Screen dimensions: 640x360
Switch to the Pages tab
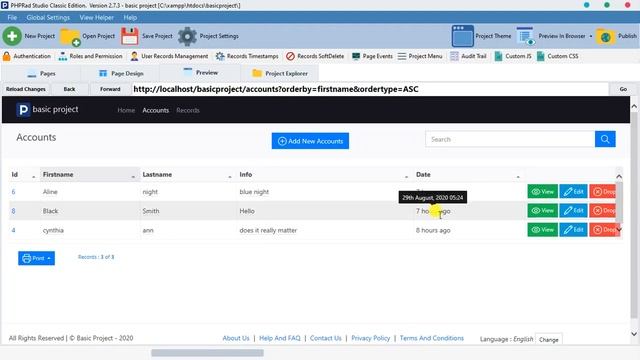pyautogui.click(x=41, y=73)
